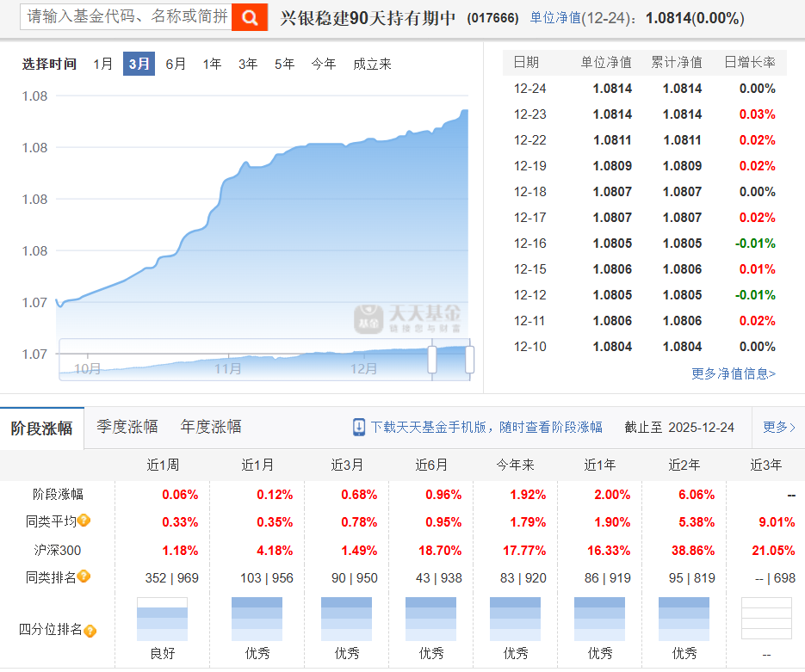Image resolution: width=805 pixels, height=672 pixels.
Task: Click the orange search magnifier button
Action: pos(250,17)
